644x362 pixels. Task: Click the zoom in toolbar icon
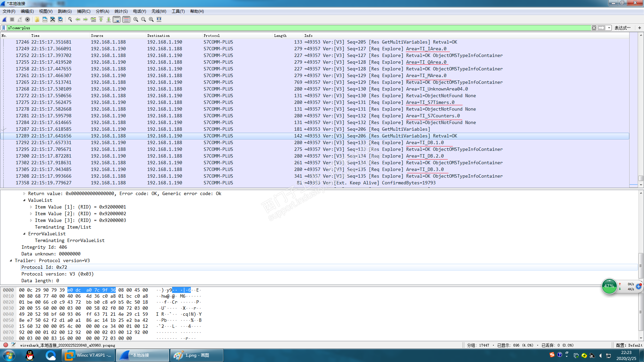click(x=136, y=19)
